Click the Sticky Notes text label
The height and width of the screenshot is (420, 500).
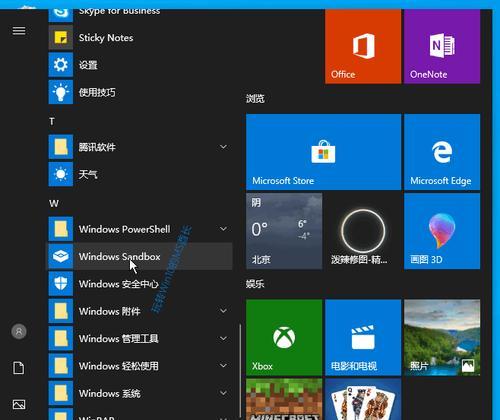106,38
